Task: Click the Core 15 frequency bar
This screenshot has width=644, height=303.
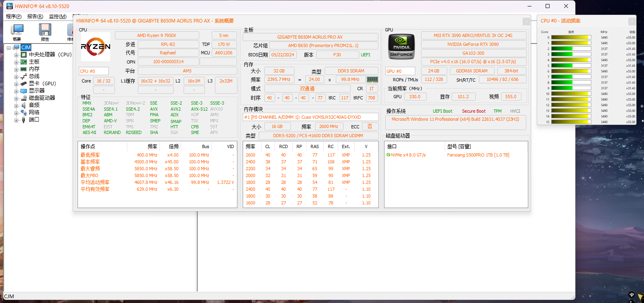Action: [571, 122]
